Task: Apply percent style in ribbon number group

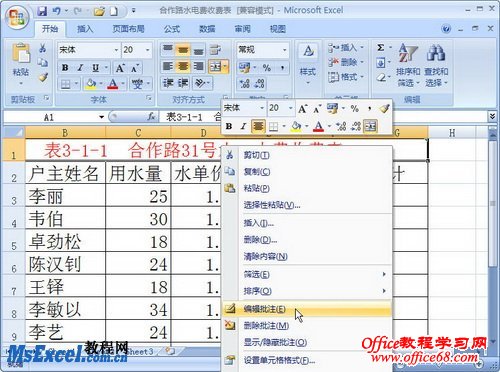Action: coord(266,68)
